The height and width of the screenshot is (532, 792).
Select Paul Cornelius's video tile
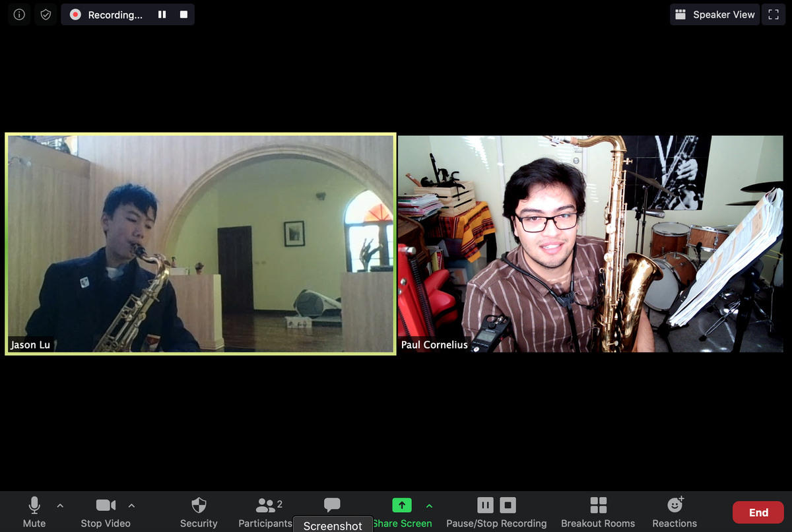591,244
